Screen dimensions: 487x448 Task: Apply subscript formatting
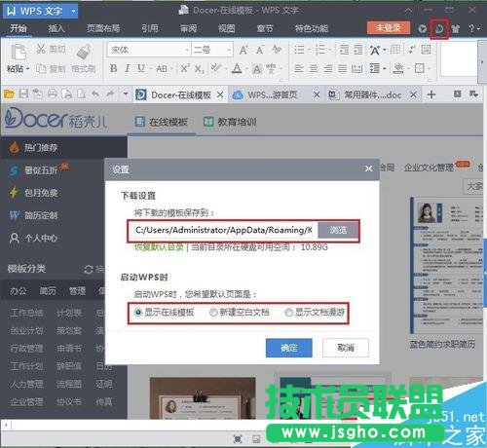tap(200, 69)
